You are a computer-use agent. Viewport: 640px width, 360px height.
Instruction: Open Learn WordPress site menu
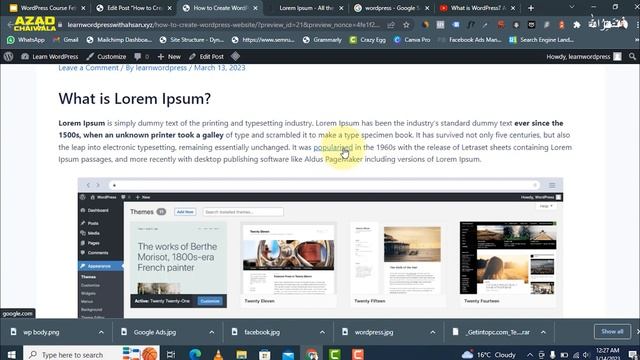49,57
